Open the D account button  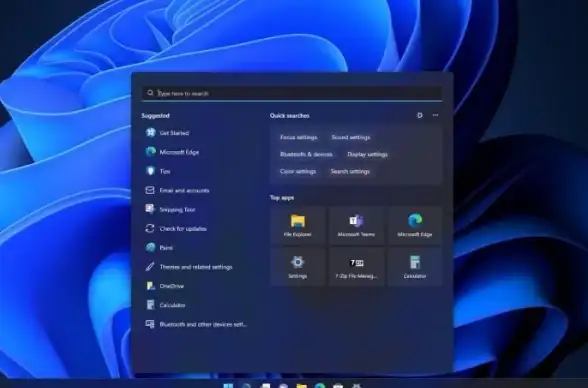420,115
